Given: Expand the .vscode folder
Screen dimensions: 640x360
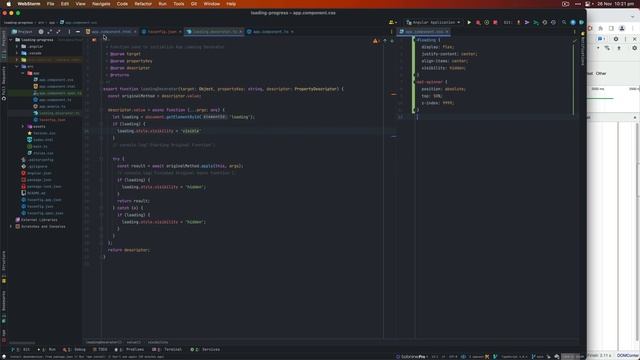Looking at the screenshot, I should click(17, 53).
